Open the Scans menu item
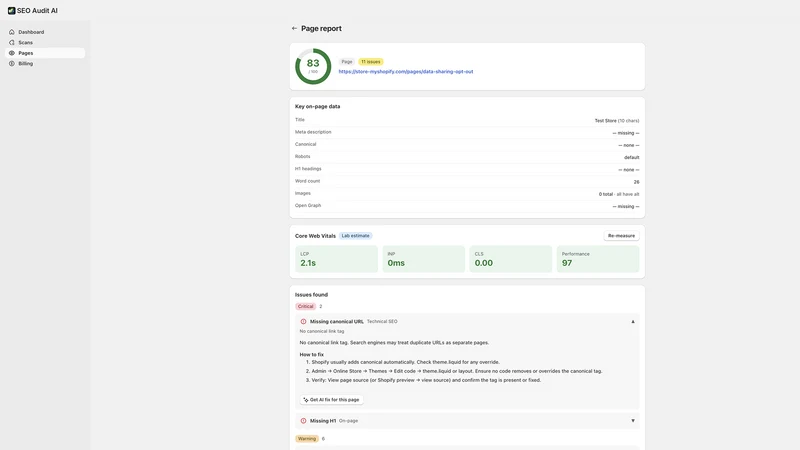 point(45,42)
